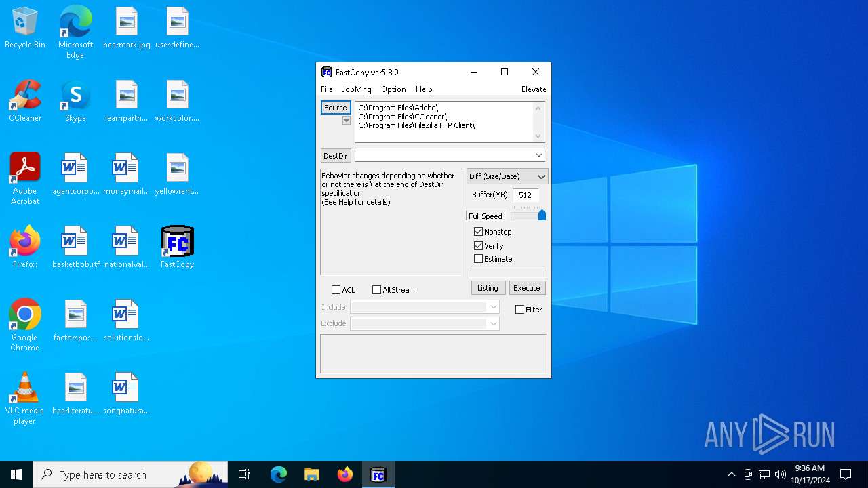This screenshot has width=868, height=488.
Task: Expand the Include filter dropdown
Action: pyautogui.click(x=493, y=307)
